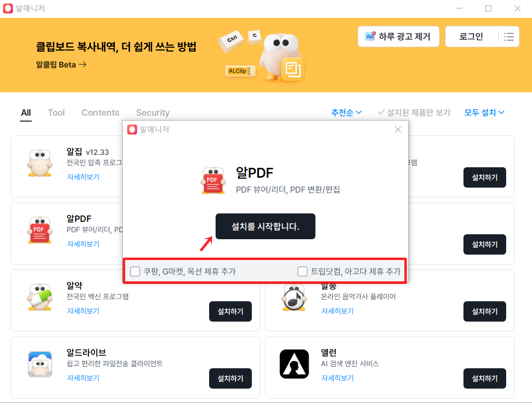The width and height of the screenshot is (532, 403).
Task: Click the 알약 product title
Action: (75, 286)
